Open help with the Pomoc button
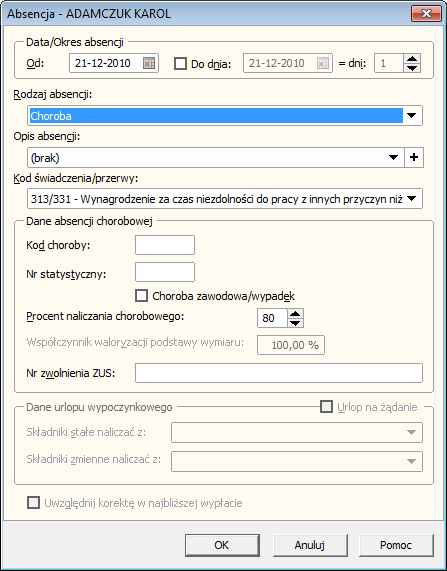The image size is (447, 571). [396, 545]
